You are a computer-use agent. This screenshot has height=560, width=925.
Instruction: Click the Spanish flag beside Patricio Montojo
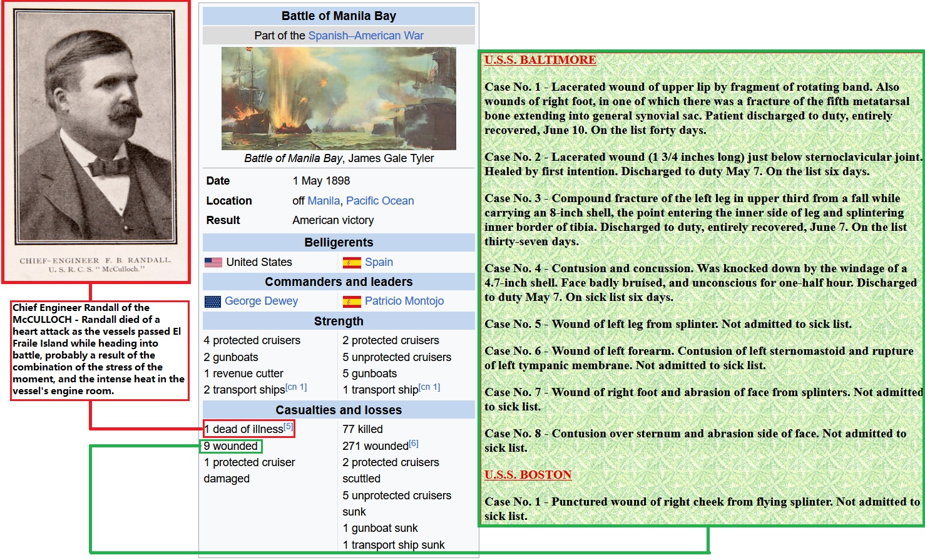pyautogui.click(x=352, y=302)
